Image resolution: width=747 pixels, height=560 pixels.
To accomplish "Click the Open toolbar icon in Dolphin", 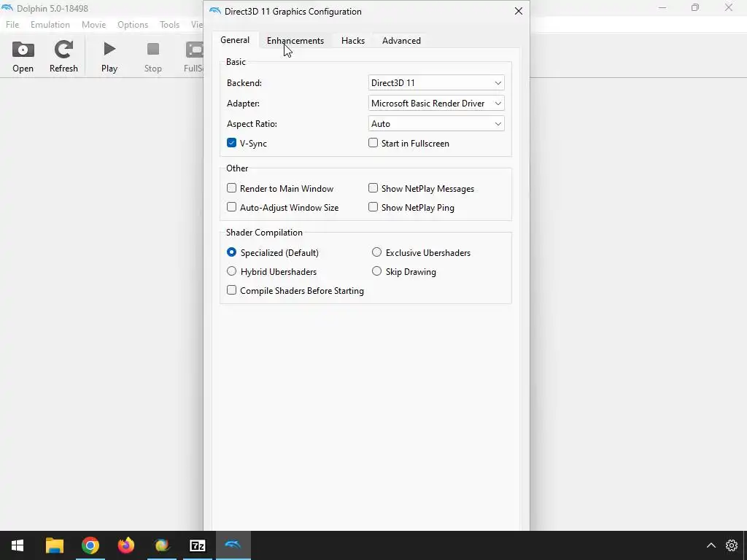I will [23, 57].
